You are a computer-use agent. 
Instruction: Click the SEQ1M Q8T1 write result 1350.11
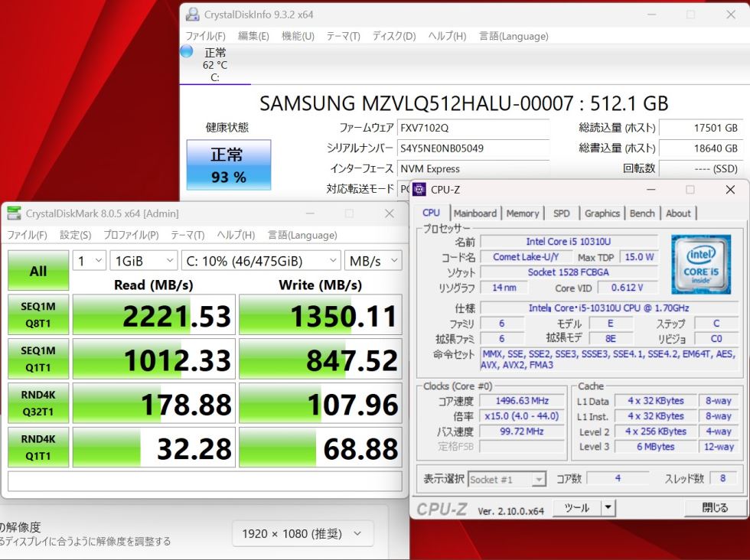(x=321, y=314)
